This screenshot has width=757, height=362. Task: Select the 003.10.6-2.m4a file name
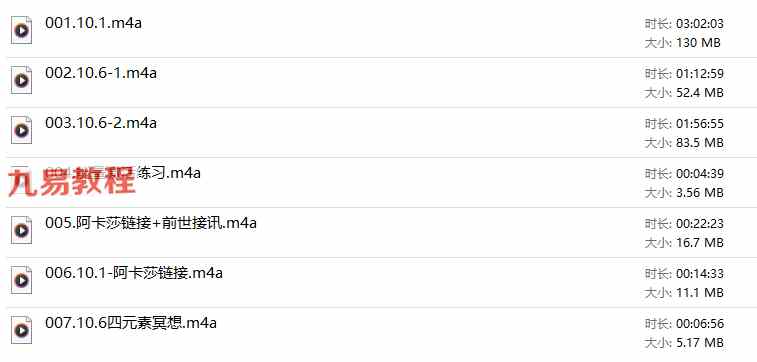click(x=101, y=123)
